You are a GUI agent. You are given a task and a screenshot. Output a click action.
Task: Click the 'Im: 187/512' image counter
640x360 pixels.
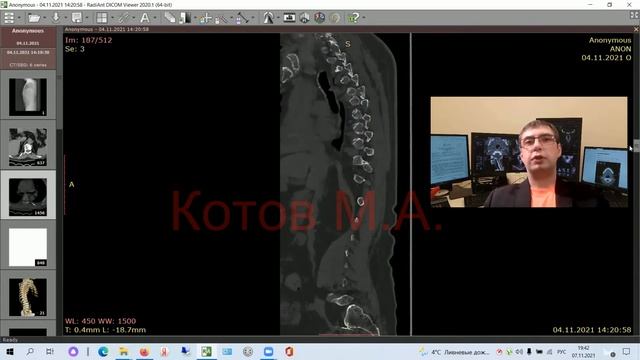pos(88,40)
